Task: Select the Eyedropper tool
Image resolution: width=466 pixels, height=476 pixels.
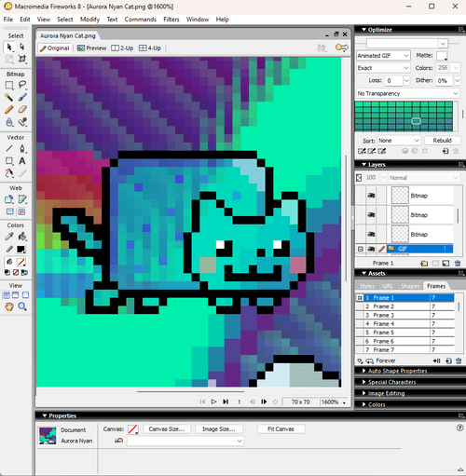Action: pyautogui.click(x=9, y=237)
